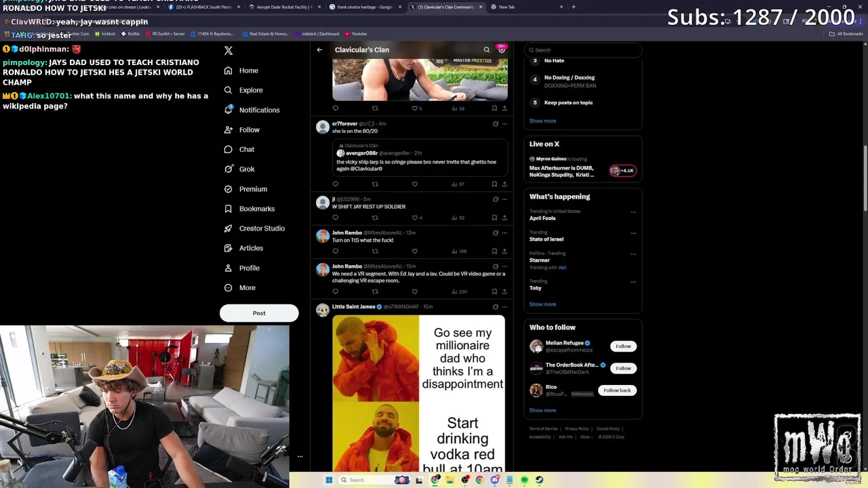Open the options menu for Toby trend
The height and width of the screenshot is (488, 868).
[x=633, y=282]
